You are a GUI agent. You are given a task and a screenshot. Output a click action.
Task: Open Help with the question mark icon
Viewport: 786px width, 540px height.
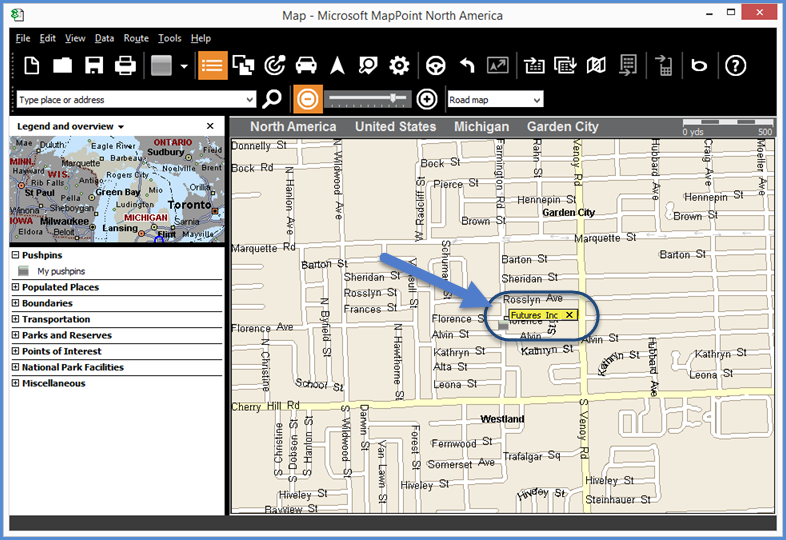(x=735, y=66)
